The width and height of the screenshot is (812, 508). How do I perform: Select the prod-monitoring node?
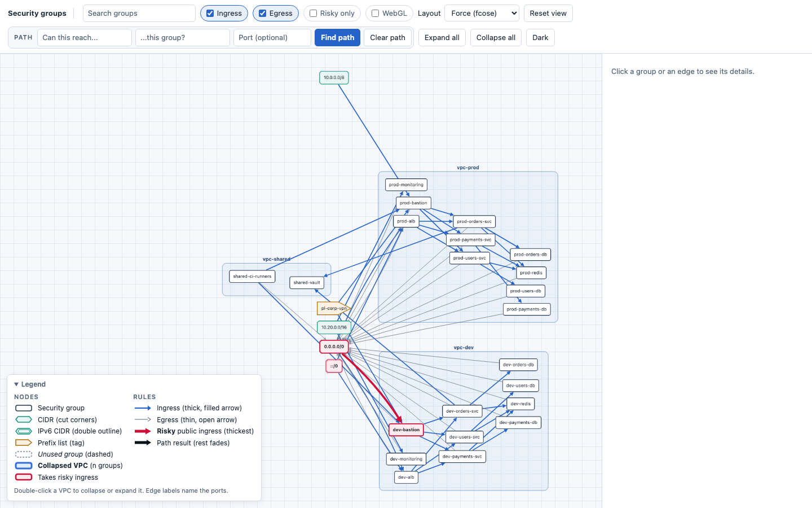[x=406, y=185]
